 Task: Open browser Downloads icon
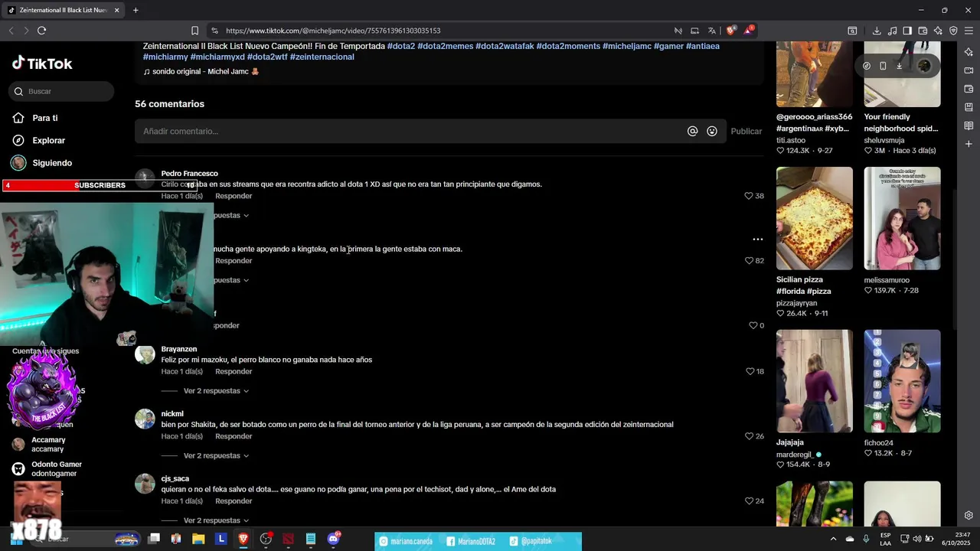(x=877, y=31)
